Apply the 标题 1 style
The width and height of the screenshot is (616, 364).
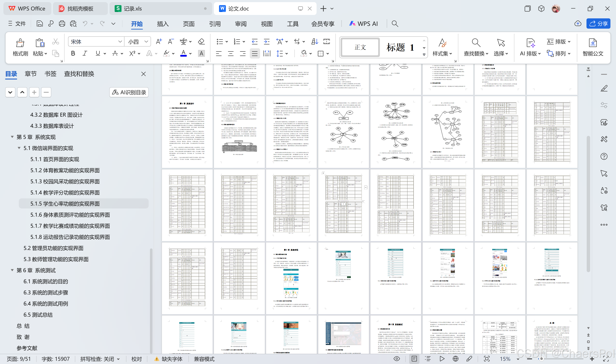pyautogui.click(x=400, y=47)
